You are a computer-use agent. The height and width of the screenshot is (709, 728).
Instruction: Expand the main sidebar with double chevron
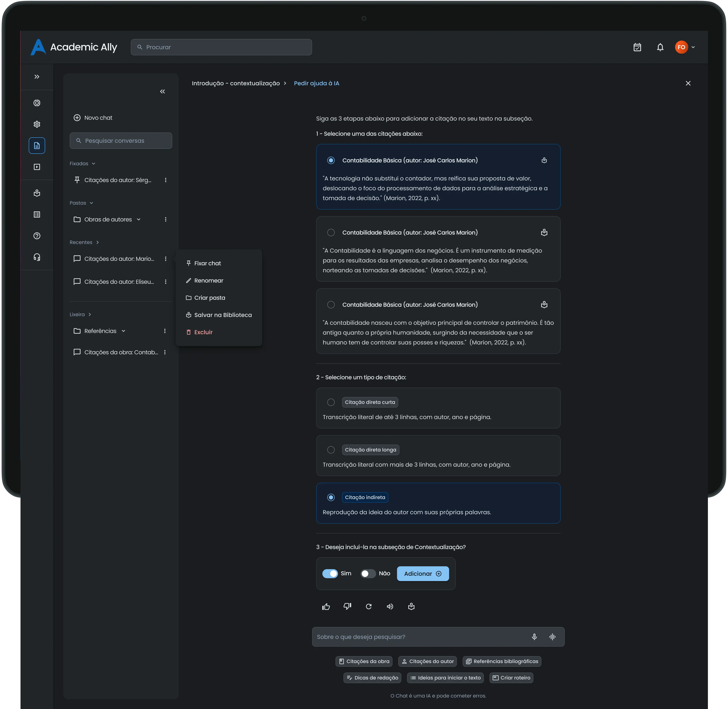[x=37, y=77]
